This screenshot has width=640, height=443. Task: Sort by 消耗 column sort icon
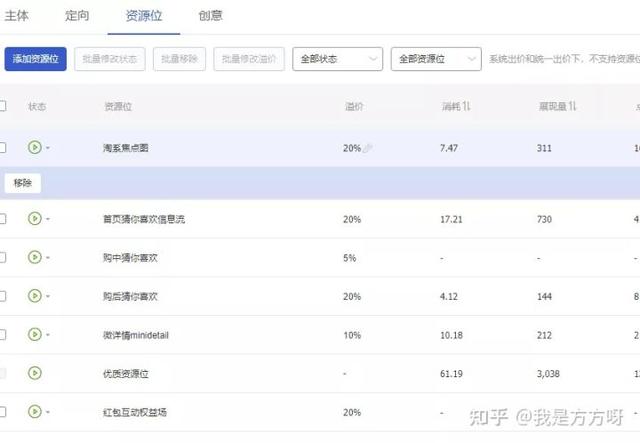coord(466,106)
